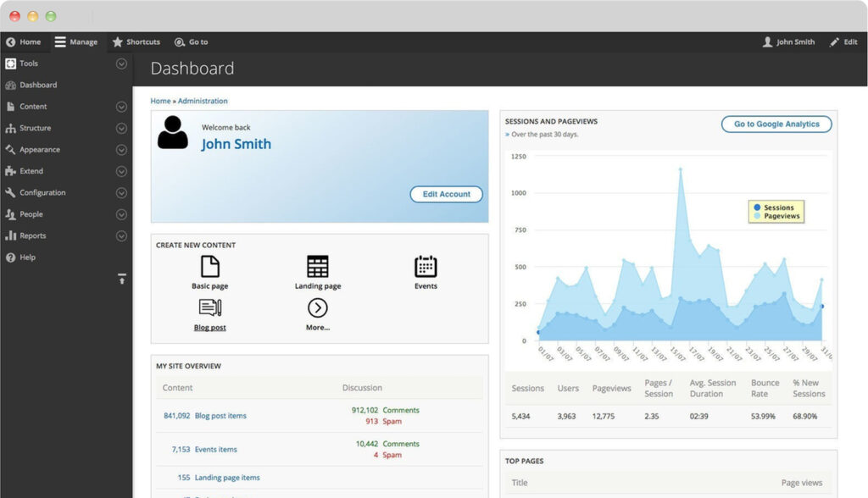Click the Blog post icon

point(209,308)
